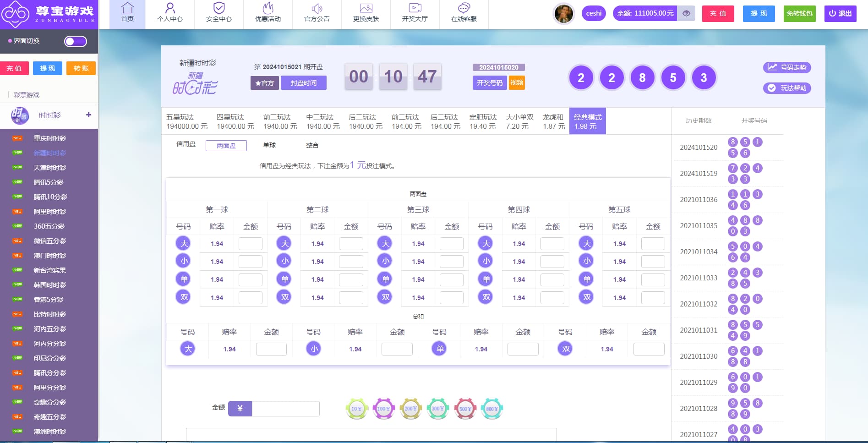Image resolution: width=868 pixels, height=443 pixels.
Task: Open promotions flame icon
Action: coord(268,8)
